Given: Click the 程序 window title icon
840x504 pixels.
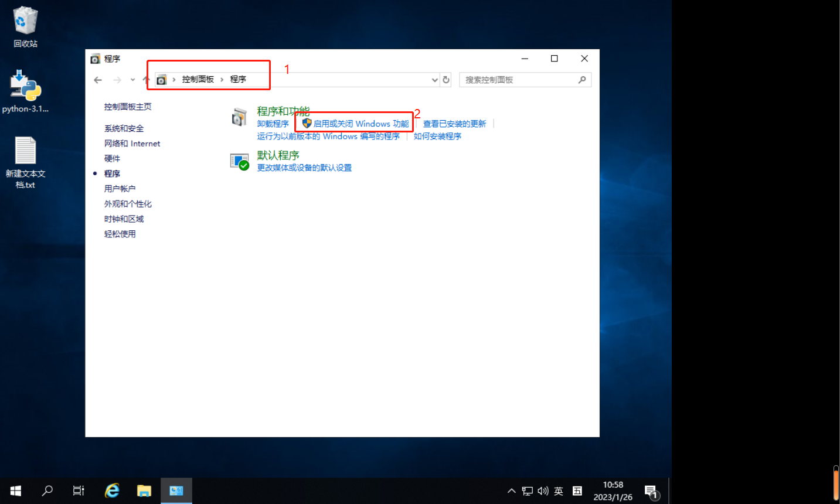Looking at the screenshot, I should point(96,59).
